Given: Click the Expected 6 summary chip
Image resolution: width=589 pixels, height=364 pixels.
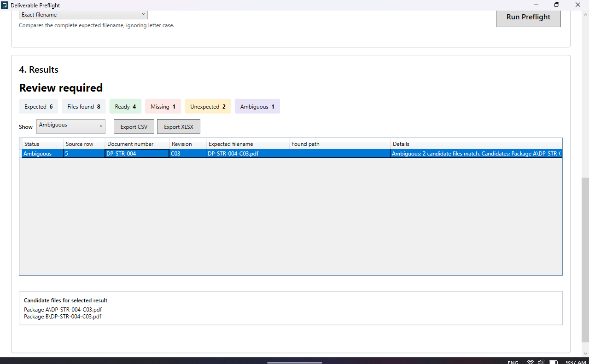Looking at the screenshot, I should (x=39, y=106).
